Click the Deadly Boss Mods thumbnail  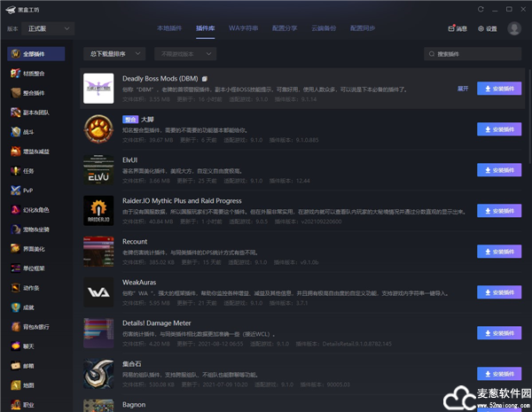click(x=98, y=89)
